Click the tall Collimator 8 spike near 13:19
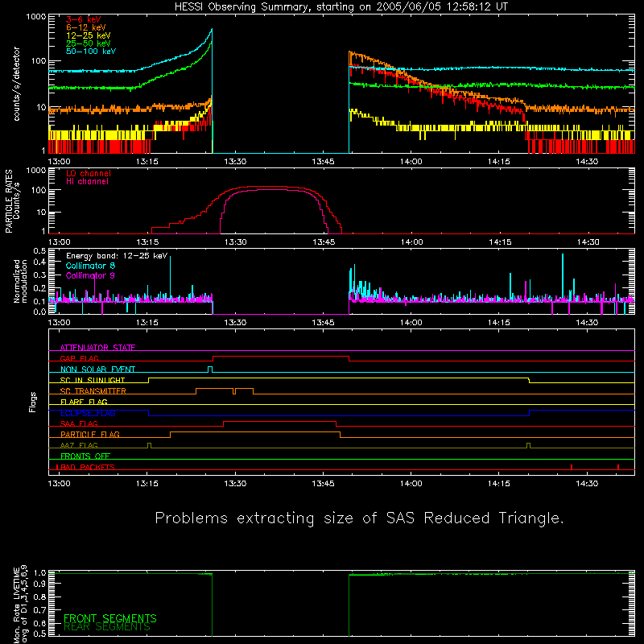 pyautogui.click(x=170, y=278)
